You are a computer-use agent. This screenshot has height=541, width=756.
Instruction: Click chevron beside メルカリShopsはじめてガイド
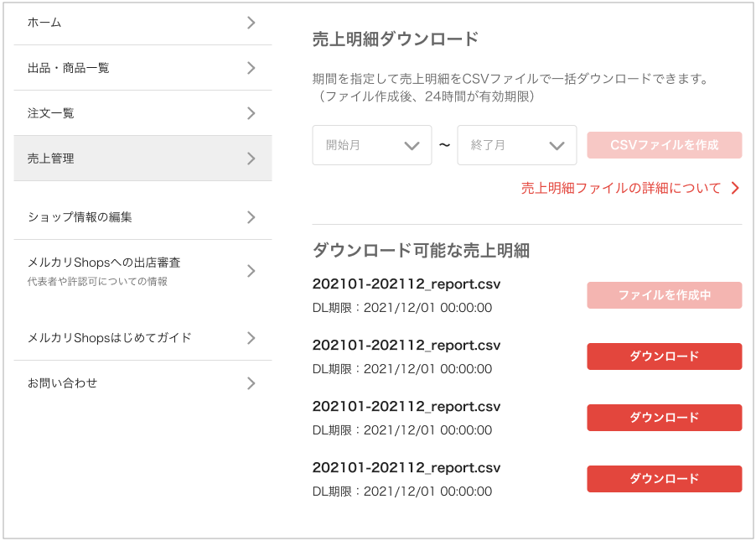(x=251, y=338)
